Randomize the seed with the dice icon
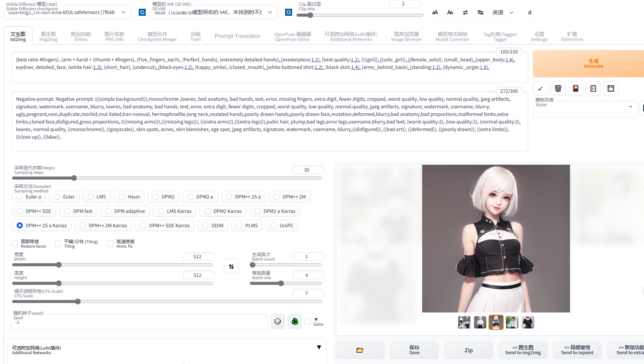644x364 pixels. tap(278, 322)
